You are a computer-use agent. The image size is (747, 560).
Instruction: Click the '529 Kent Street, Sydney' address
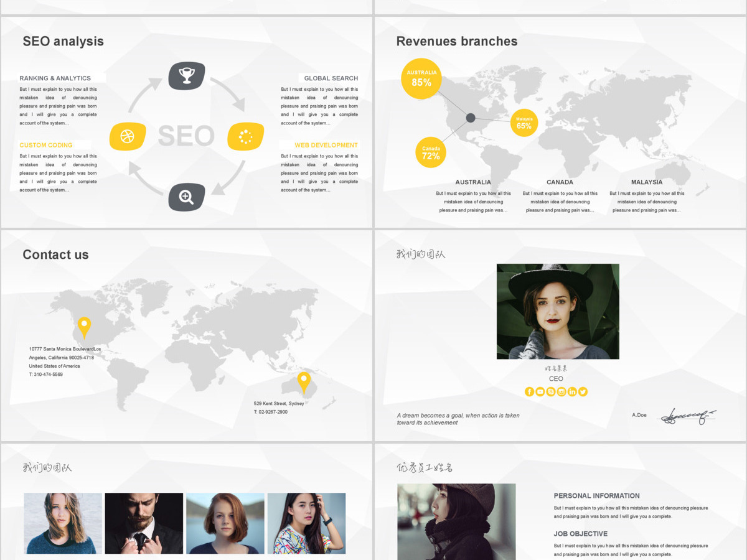pos(279,404)
